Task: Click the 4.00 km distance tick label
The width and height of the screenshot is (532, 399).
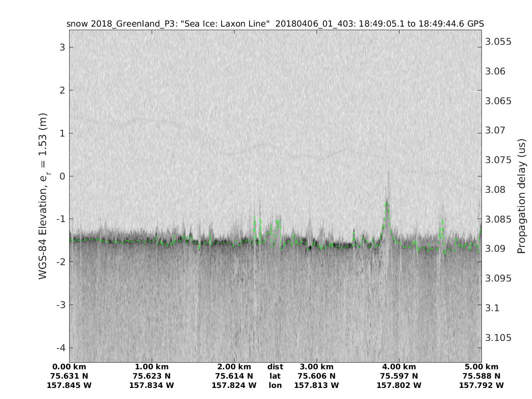Action: click(x=399, y=367)
